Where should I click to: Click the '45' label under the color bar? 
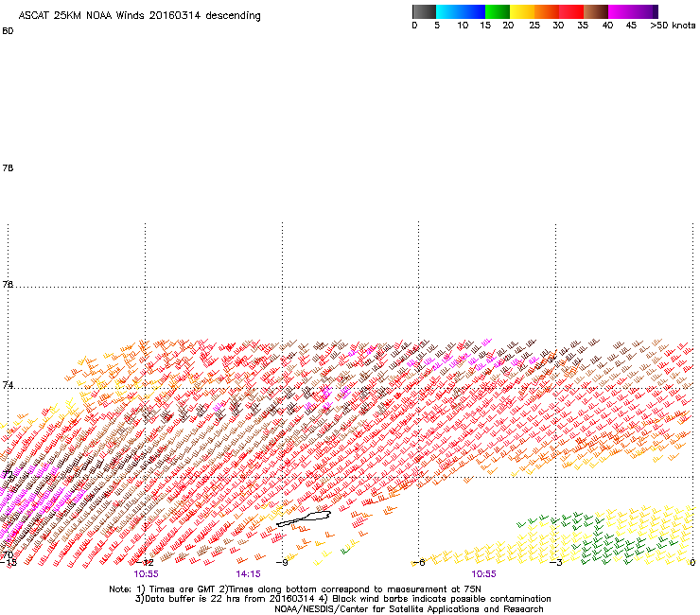coord(631,26)
